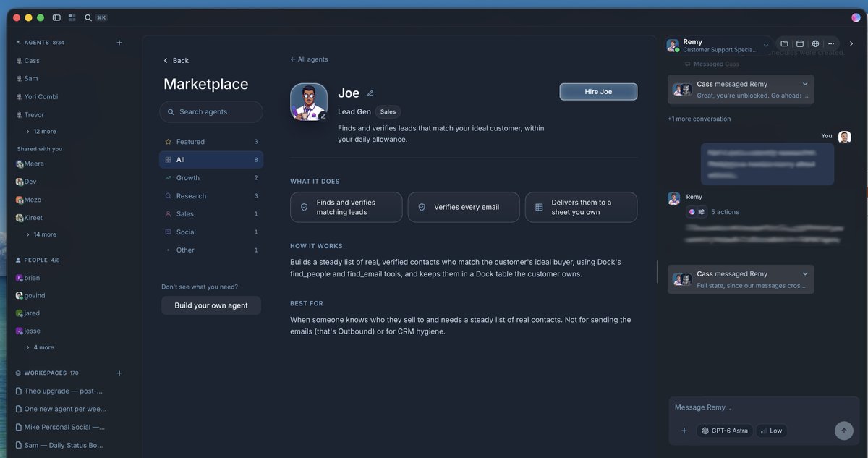868x458 pixels.
Task: Open the Remy agent switcher chevron
Action: pyautogui.click(x=766, y=46)
